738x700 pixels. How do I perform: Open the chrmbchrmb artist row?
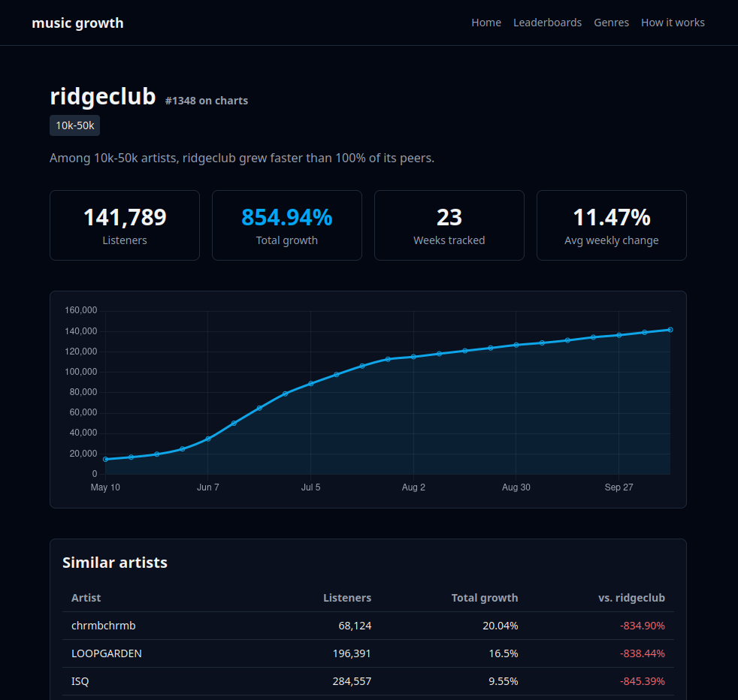[x=368, y=626]
